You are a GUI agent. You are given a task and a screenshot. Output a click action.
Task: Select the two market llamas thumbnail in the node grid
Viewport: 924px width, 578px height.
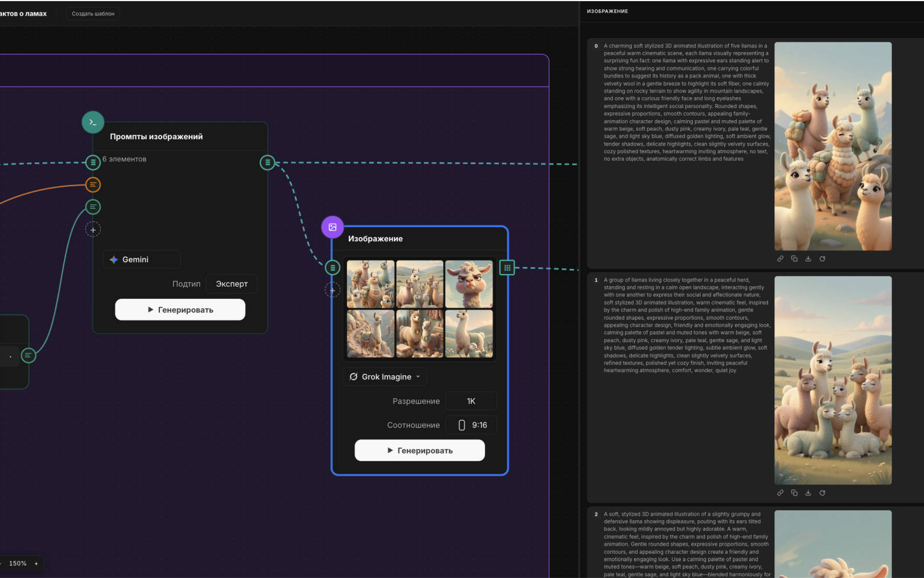(420, 334)
